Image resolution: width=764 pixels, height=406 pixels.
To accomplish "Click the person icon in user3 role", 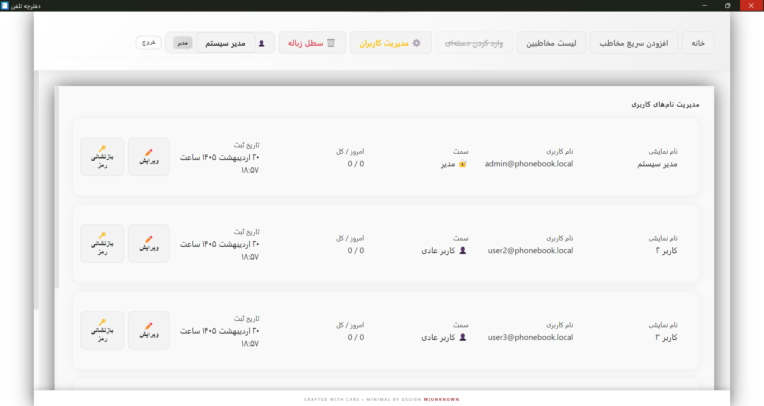I will [463, 337].
